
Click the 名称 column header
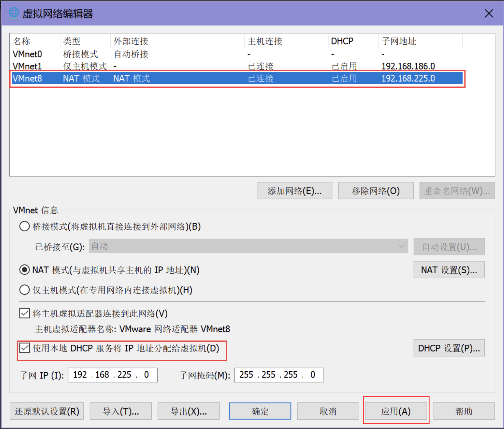pos(35,41)
